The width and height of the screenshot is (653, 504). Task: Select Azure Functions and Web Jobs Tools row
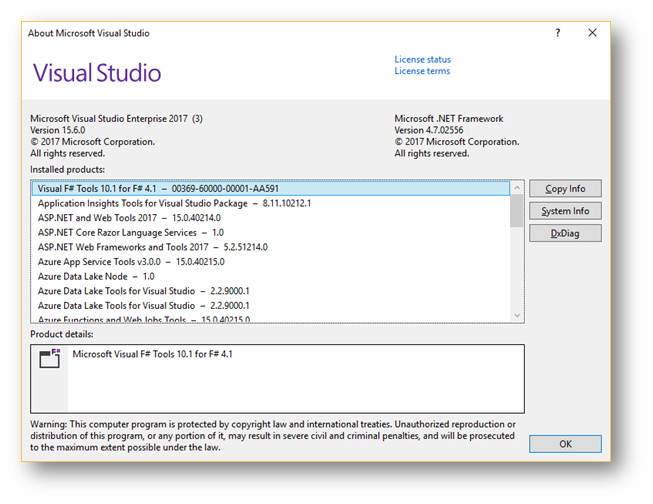point(271,319)
